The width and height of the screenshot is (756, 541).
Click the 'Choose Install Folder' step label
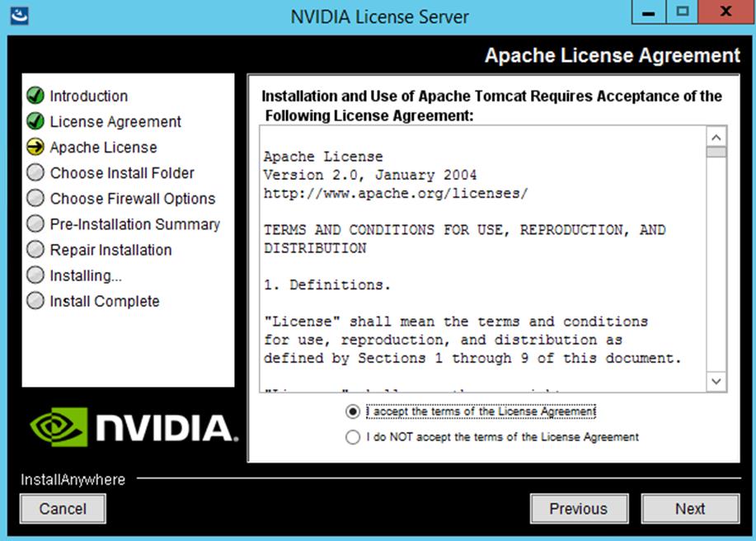tap(122, 172)
